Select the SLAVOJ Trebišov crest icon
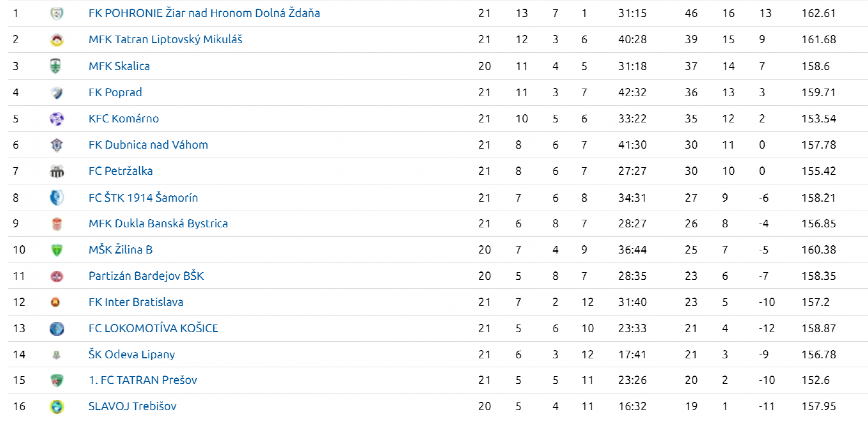 pyautogui.click(x=57, y=407)
